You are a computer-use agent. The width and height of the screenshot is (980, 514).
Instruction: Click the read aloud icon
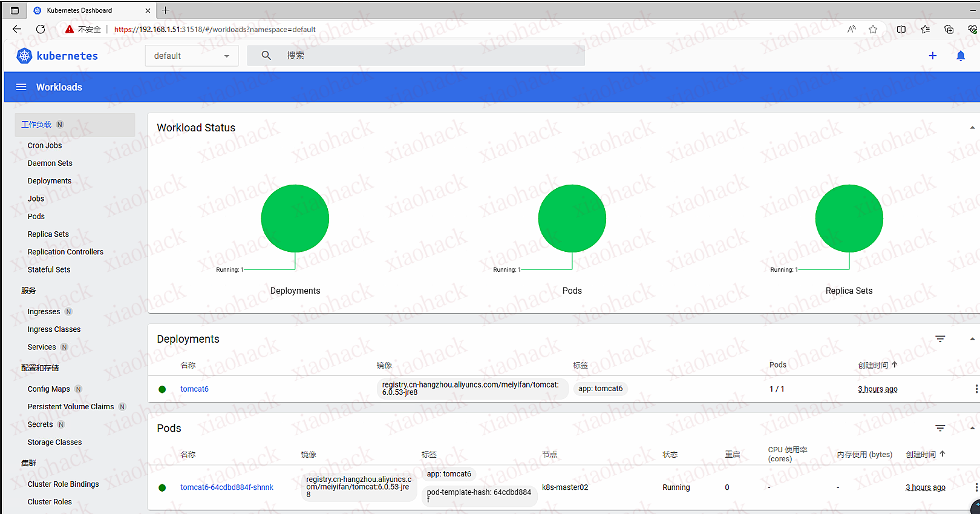pos(852,29)
